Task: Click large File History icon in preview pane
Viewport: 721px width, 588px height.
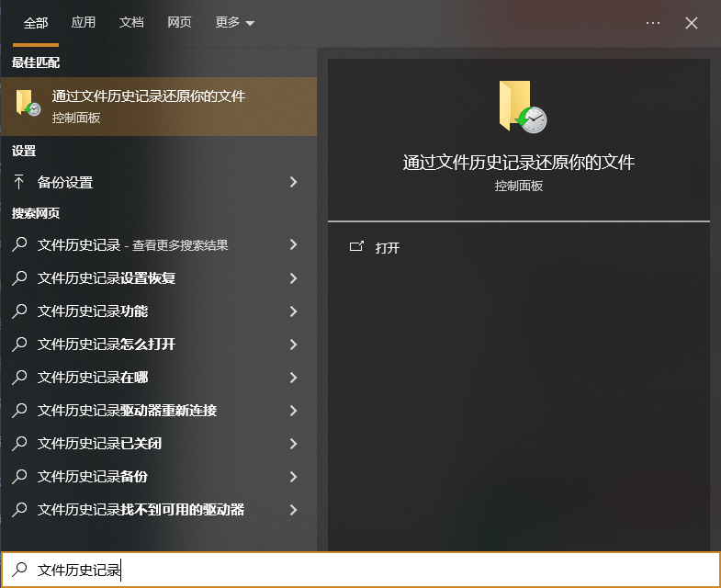Action: point(523,107)
